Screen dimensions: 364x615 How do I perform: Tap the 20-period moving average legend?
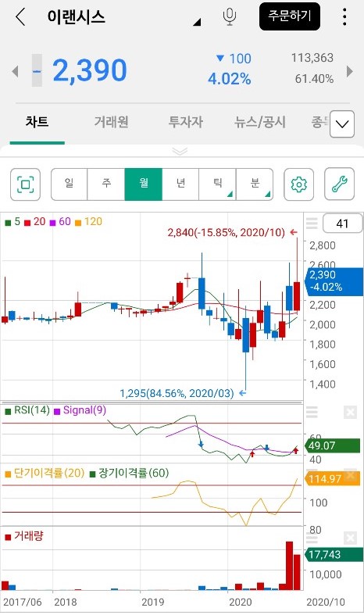point(35,222)
